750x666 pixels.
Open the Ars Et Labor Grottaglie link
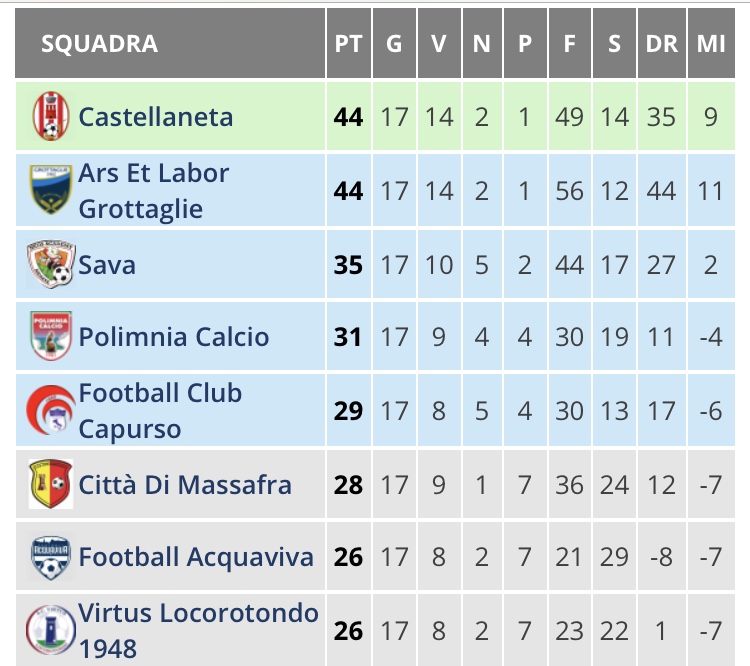[154, 191]
